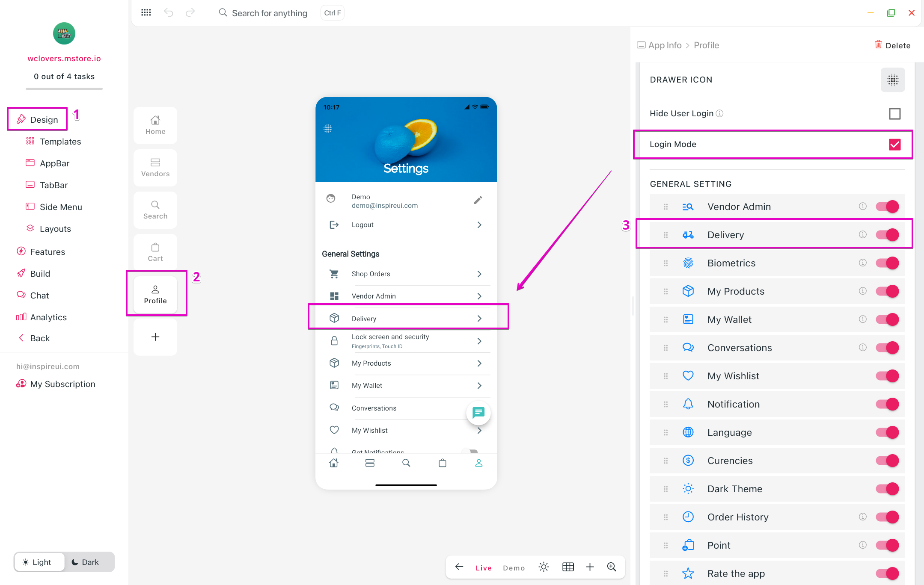Viewport: 924px width, 585px height.
Task: Click the Delete button
Action: (892, 45)
